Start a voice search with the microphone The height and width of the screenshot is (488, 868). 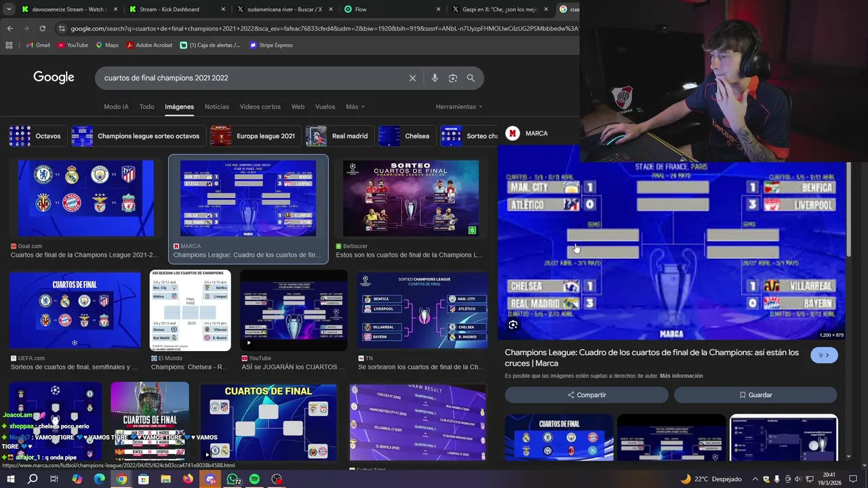click(435, 78)
